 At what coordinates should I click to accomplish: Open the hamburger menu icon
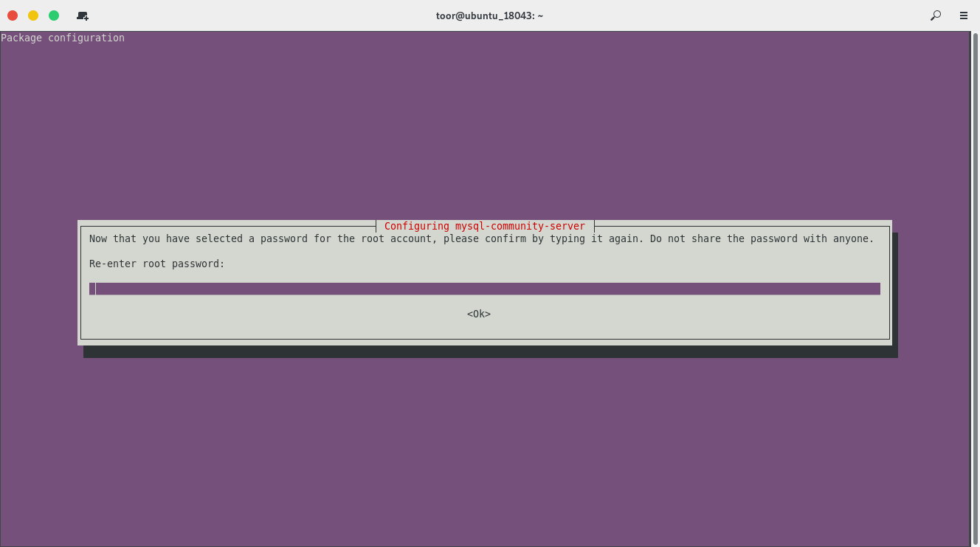[964, 16]
